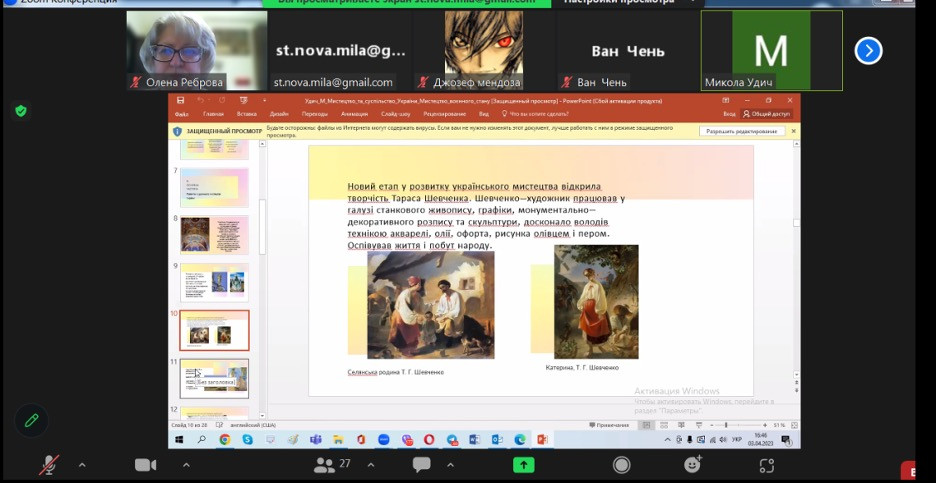Click the green encryption shield icon
This screenshot has width=936, height=484.
(21, 110)
